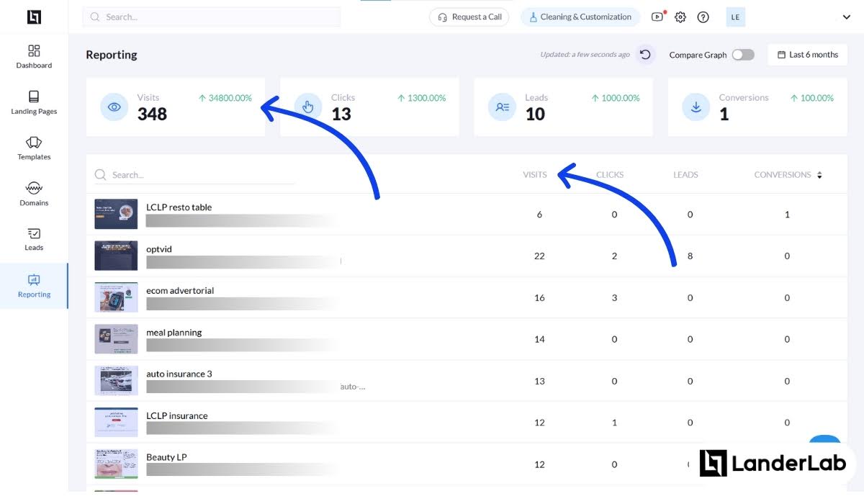The height and width of the screenshot is (504, 864).
Task: Open the Domains section
Action: (x=34, y=194)
